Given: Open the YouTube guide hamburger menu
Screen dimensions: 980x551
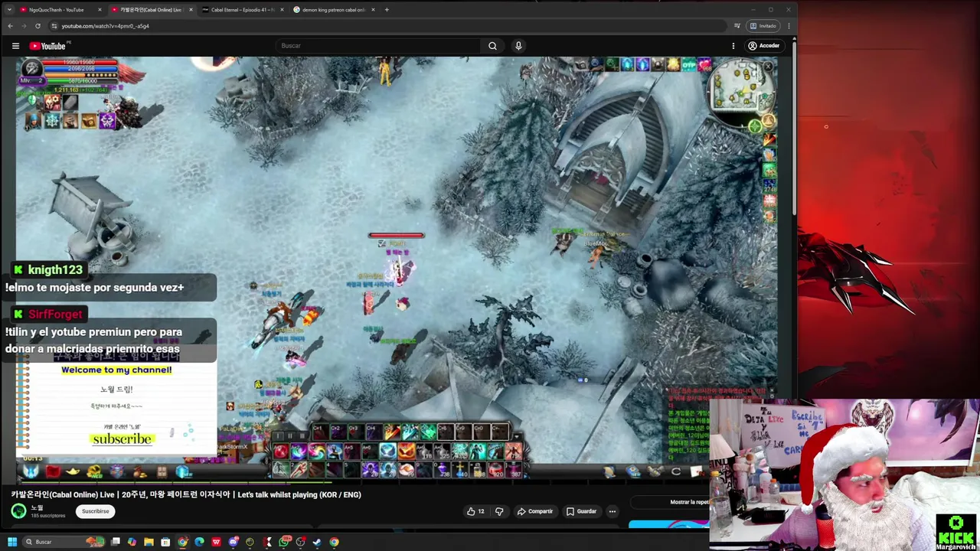Looking at the screenshot, I should click(x=15, y=46).
